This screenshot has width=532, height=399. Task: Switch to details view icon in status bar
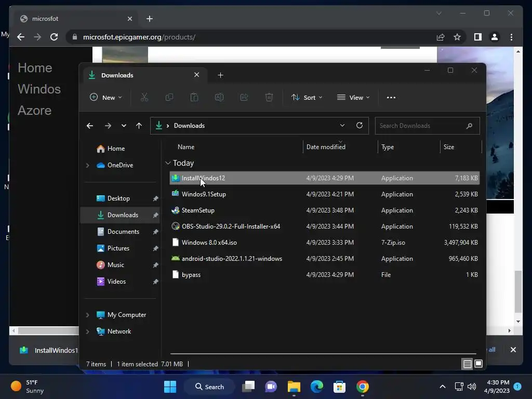pyautogui.click(x=467, y=364)
